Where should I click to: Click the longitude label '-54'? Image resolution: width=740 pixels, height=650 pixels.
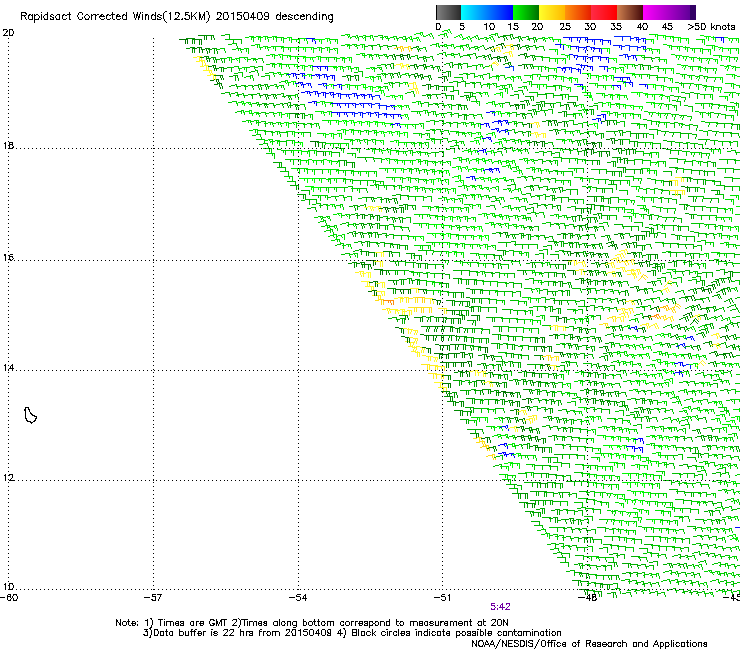point(298,598)
